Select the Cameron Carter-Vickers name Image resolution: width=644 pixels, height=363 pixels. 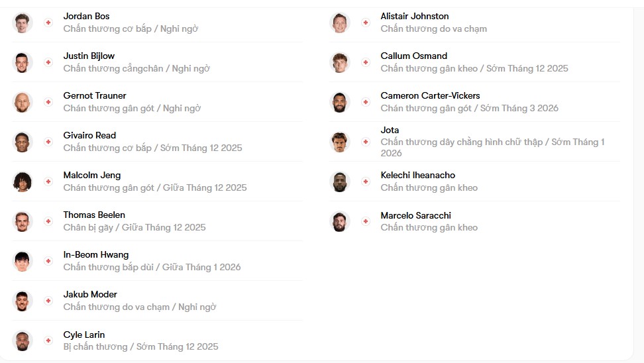[x=430, y=95]
